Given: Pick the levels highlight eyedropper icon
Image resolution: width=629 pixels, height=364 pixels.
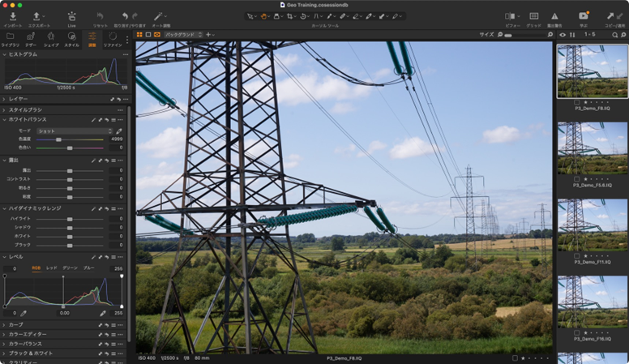Looking at the screenshot, I should (103, 313).
